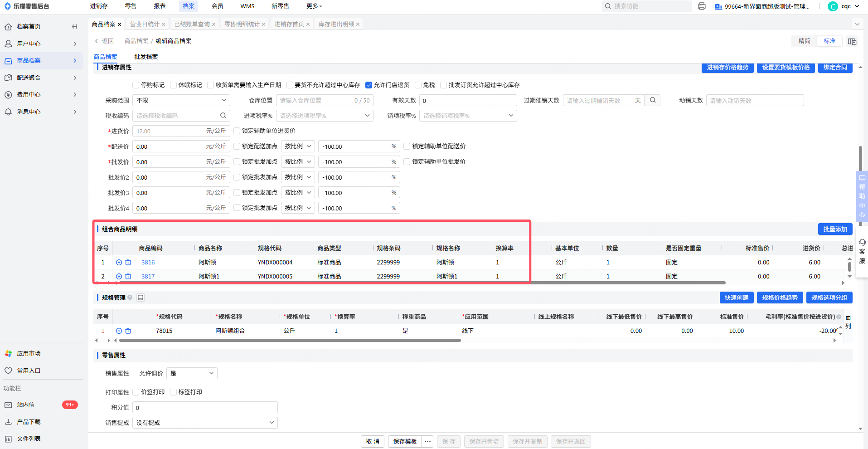
Task: Open the 客服 customer service widget
Action: 862,251
